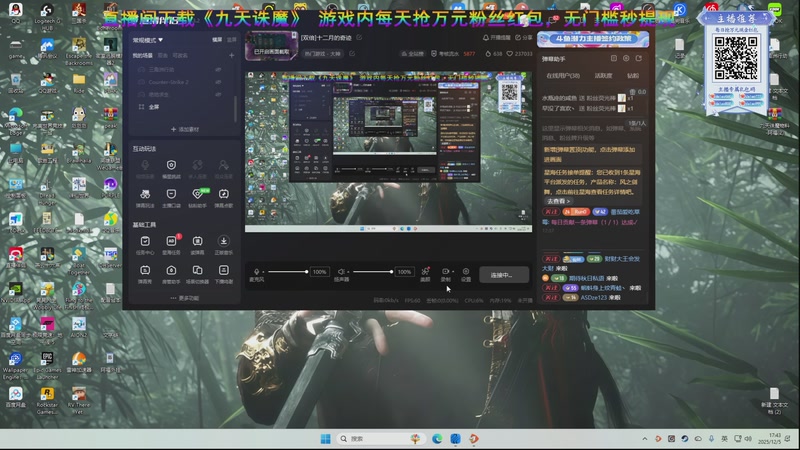The image size is (800, 450).
Task: Click the taskbar volume icon
Action: click(x=748, y=439)
